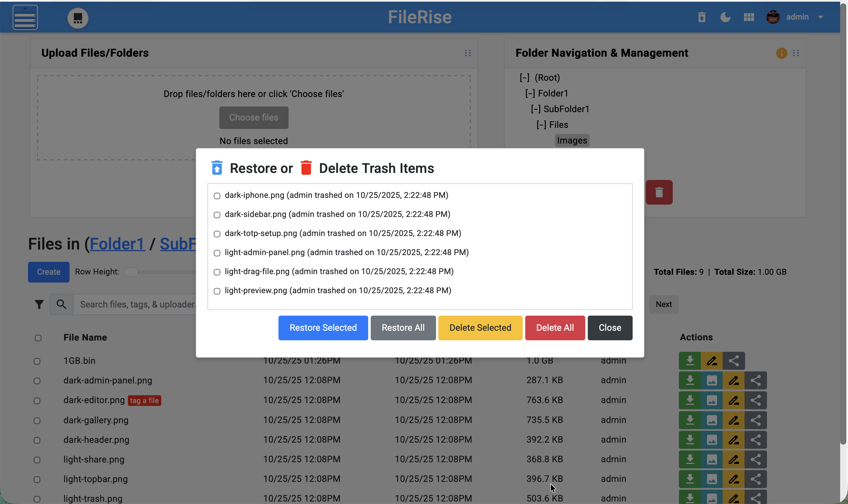Check the dark-iphone.png trash item

[217, 196]
